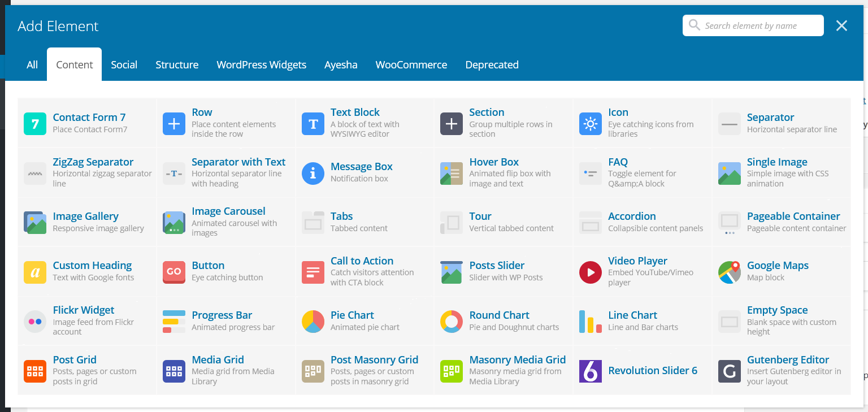Insert Revolution Slider 6 icon
The image size is (868, 412).
(x=590, y=371)
